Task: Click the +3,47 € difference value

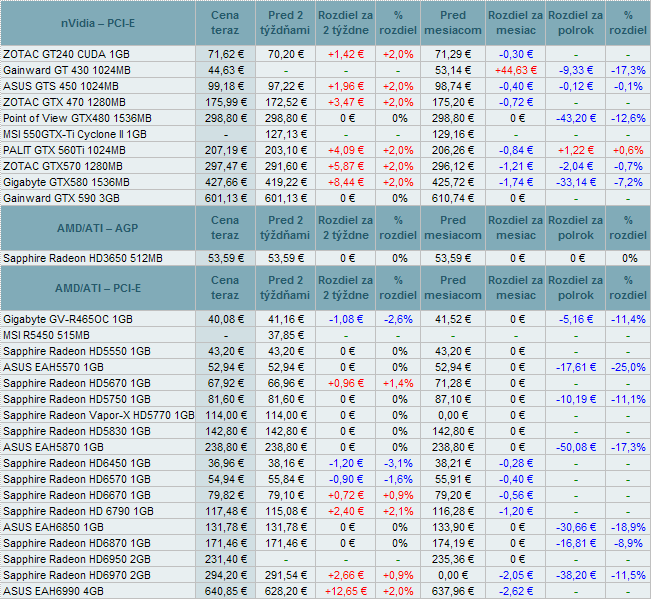Action: (346, 102)
